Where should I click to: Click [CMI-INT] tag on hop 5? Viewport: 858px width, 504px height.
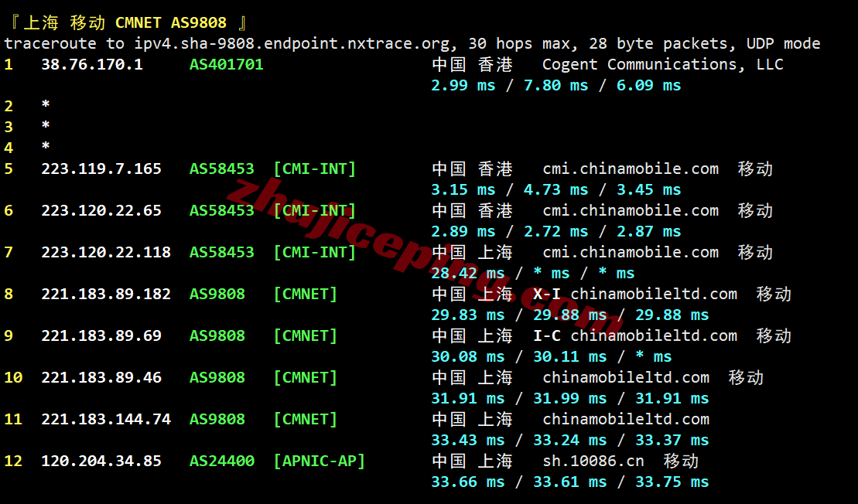point(315,169)
